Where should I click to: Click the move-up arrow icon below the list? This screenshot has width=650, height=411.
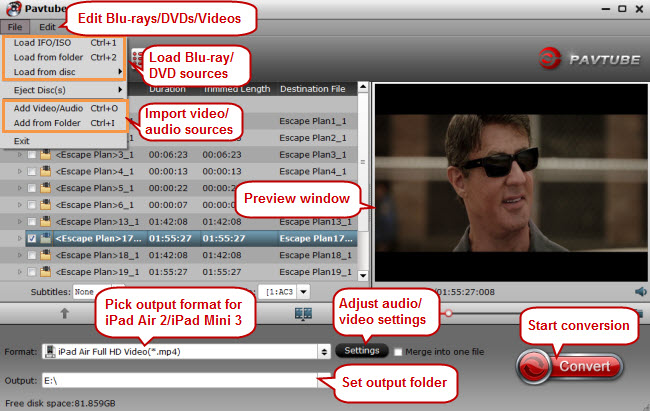(x=64, y=314)
